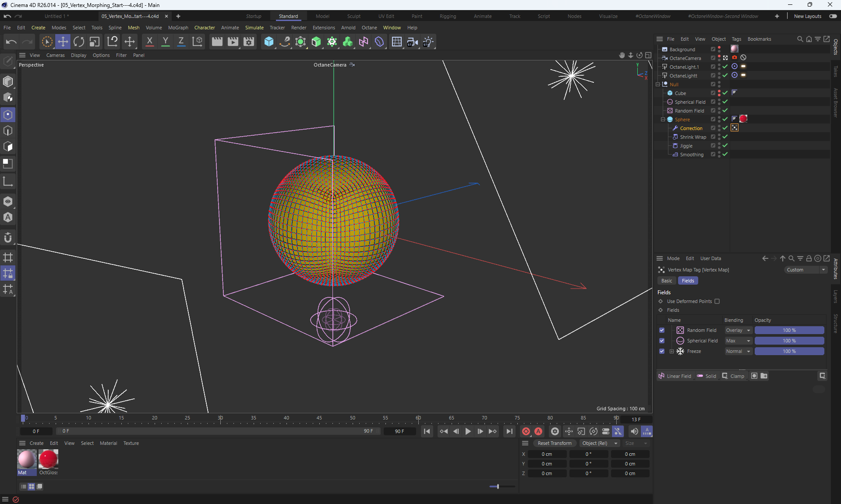
Task: Uncheck the Random Field layer checkbox
Action: click(662, 330)
